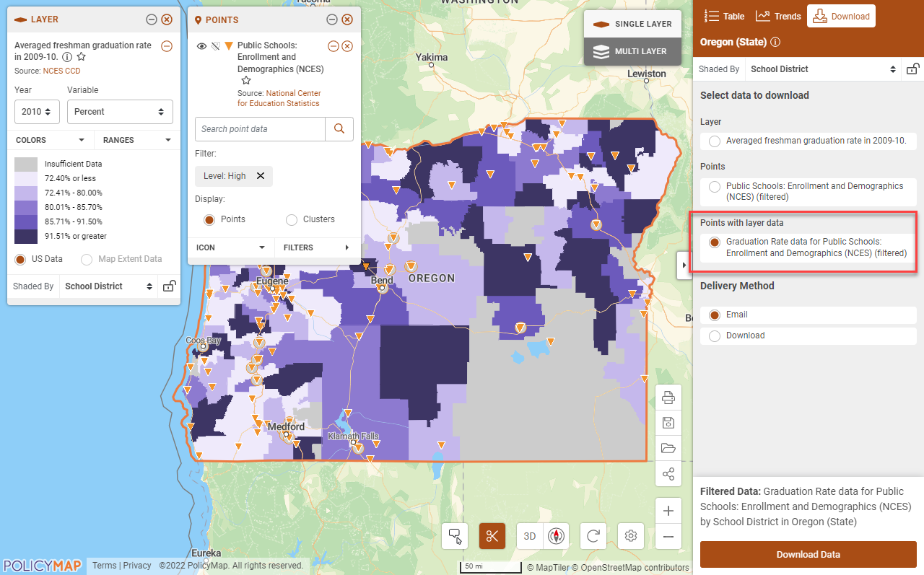Open National Center for Education Statistics link
924x575 pixels.
tap(279, 98)
